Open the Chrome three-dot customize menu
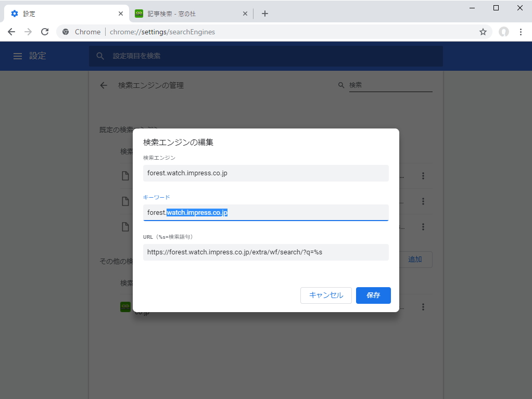 click(521, 32)
